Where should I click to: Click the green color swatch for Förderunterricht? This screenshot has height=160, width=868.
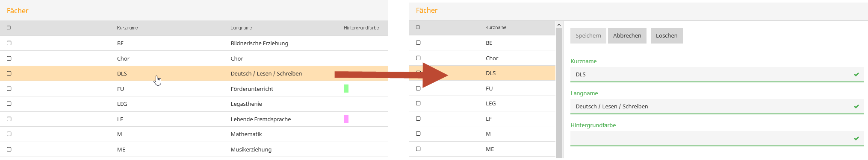click(346, 89)
